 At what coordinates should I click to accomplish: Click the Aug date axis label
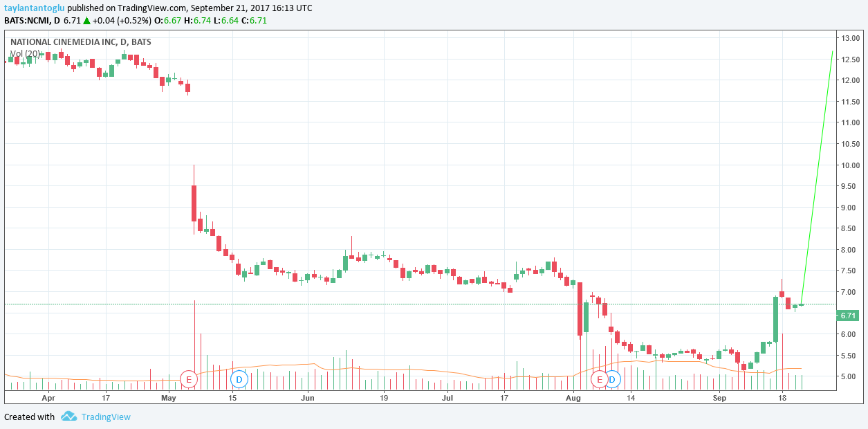coord(573,398)
